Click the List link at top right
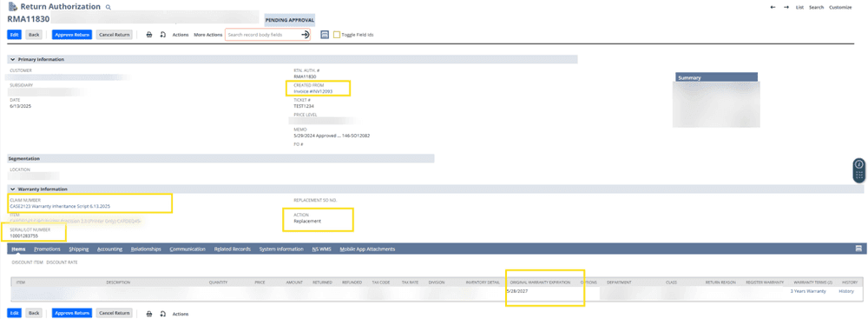Viewport: 868px width, 319px height. [799, 7]
